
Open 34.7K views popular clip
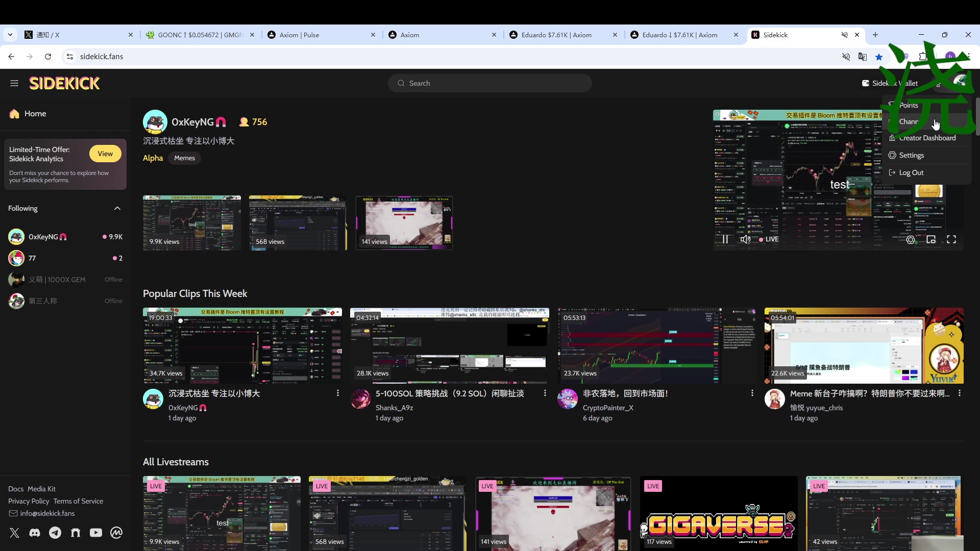(242, 345)
